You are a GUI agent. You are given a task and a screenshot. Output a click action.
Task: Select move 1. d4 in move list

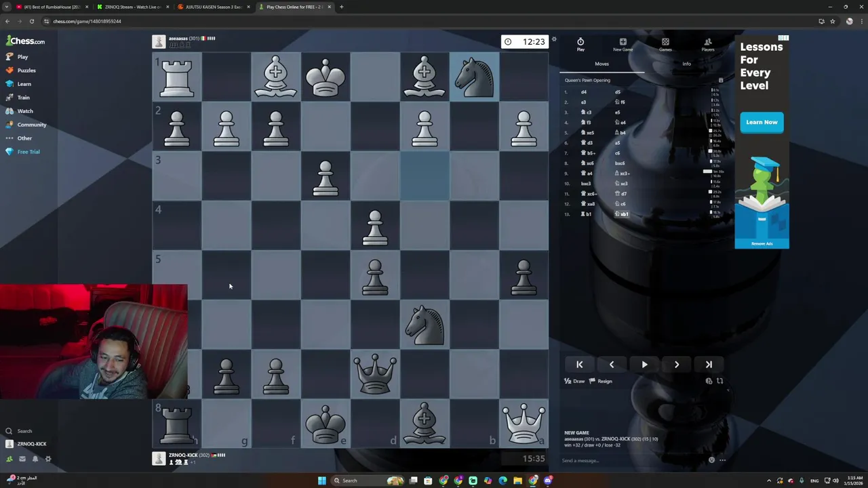click(x=584, y=92)
